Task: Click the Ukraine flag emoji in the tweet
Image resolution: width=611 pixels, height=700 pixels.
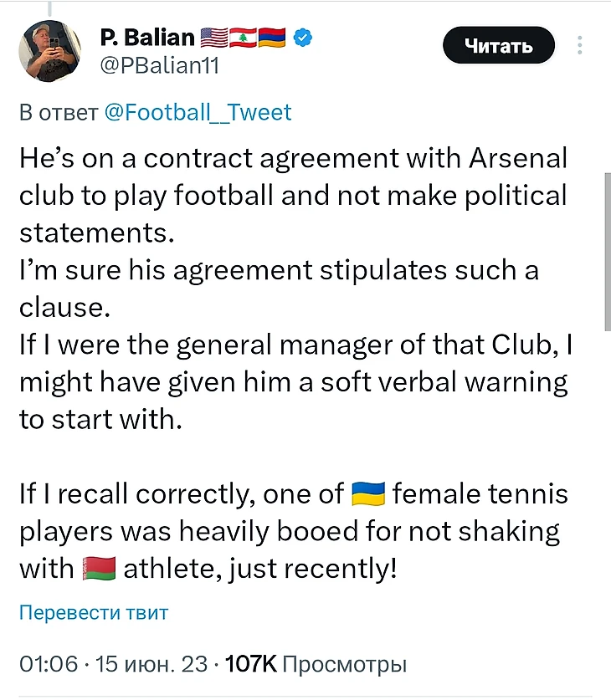Action: [x=367, y=493]
